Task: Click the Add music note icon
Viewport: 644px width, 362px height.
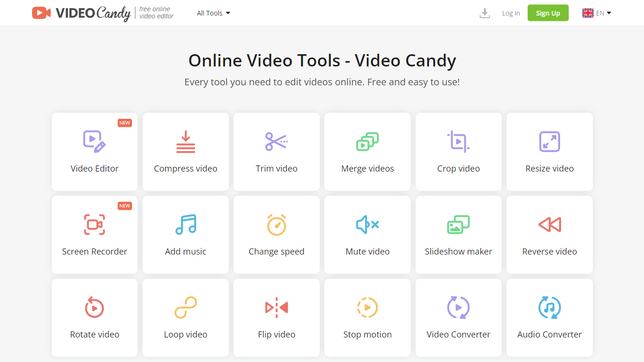Action: (x=185, y=224)
